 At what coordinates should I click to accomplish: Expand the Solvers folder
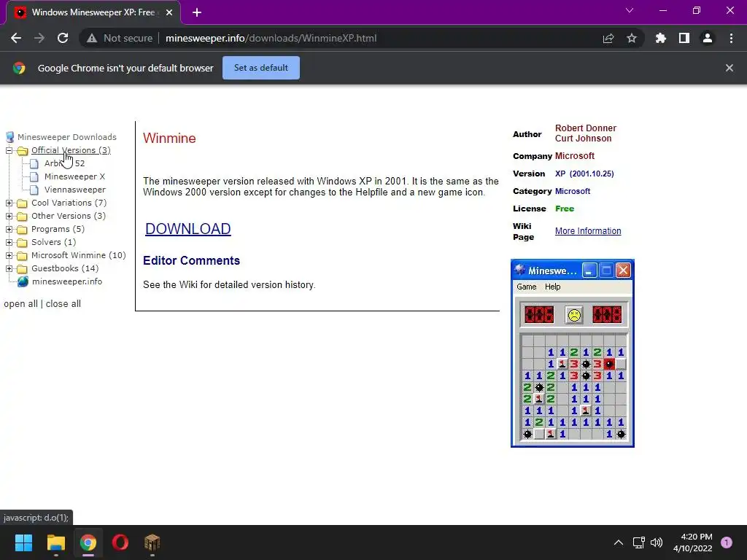click(9, 242)
